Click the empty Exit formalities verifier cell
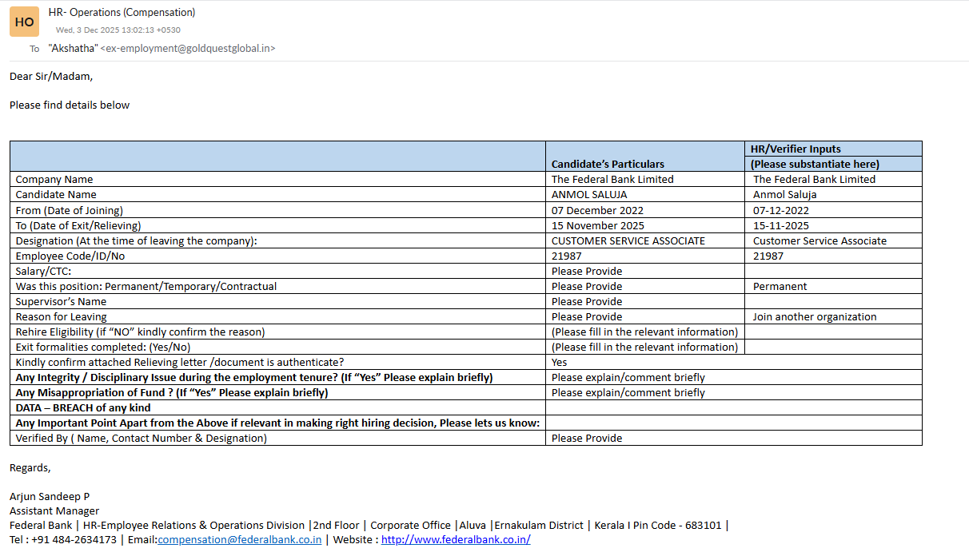 point(832,347)
